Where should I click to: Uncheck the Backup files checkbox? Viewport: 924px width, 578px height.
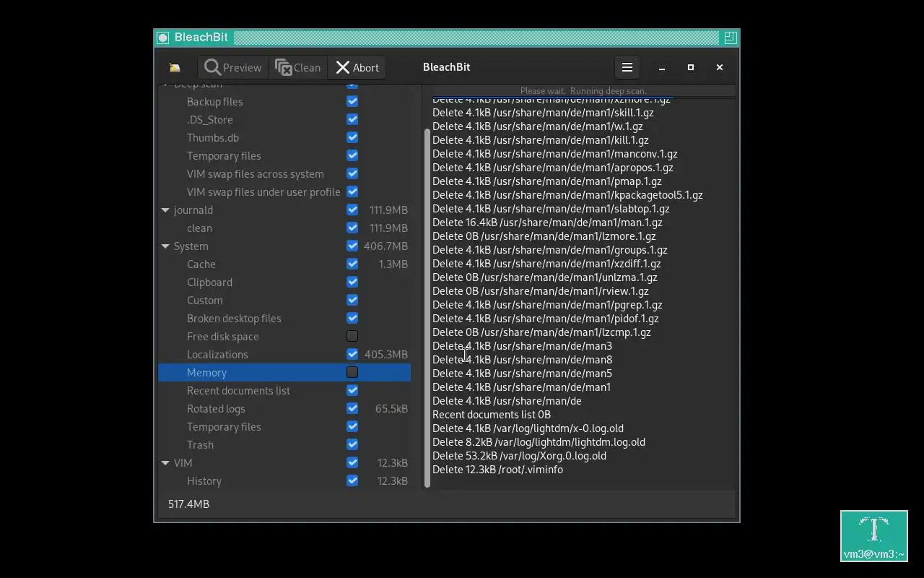(x=352, y=101)
